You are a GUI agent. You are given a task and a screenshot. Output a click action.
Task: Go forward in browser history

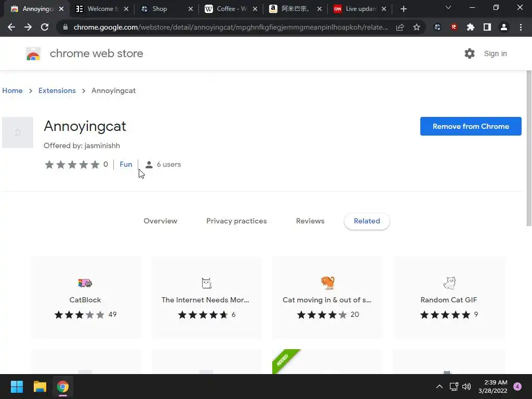pyautogui.click(x=28, y=27)
